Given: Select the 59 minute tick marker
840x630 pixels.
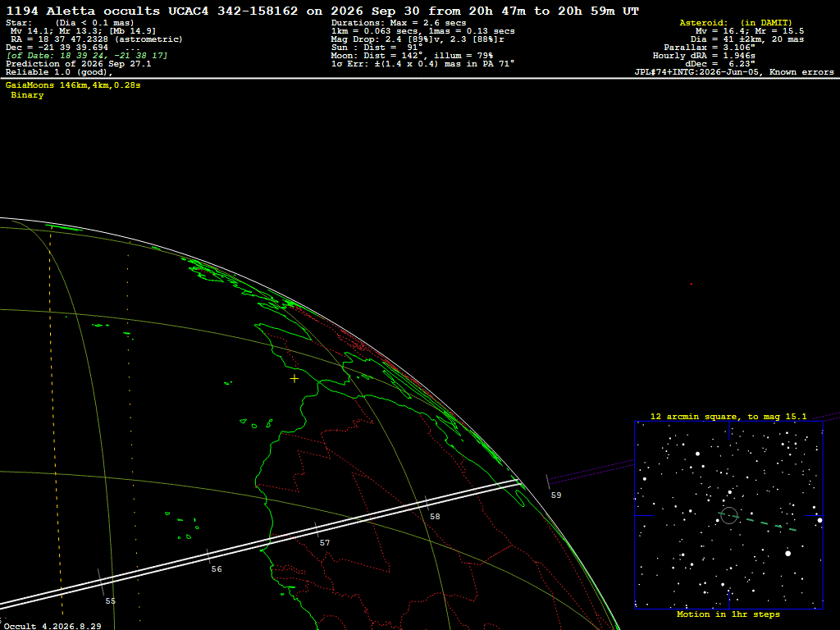Looking at the screenshot, I should 547,482.
